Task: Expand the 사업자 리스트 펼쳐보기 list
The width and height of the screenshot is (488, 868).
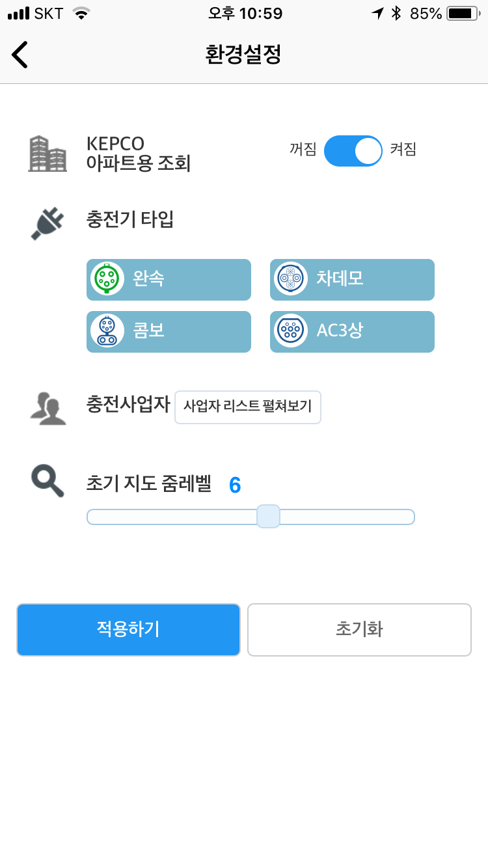Action: (x=248, y=407)
